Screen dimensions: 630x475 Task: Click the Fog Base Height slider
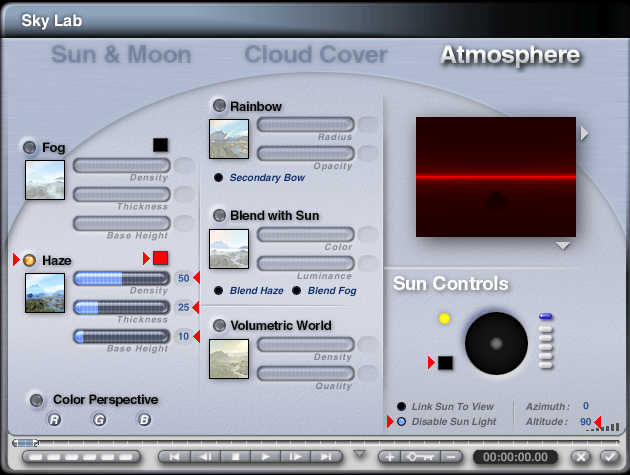click(122, 223)
